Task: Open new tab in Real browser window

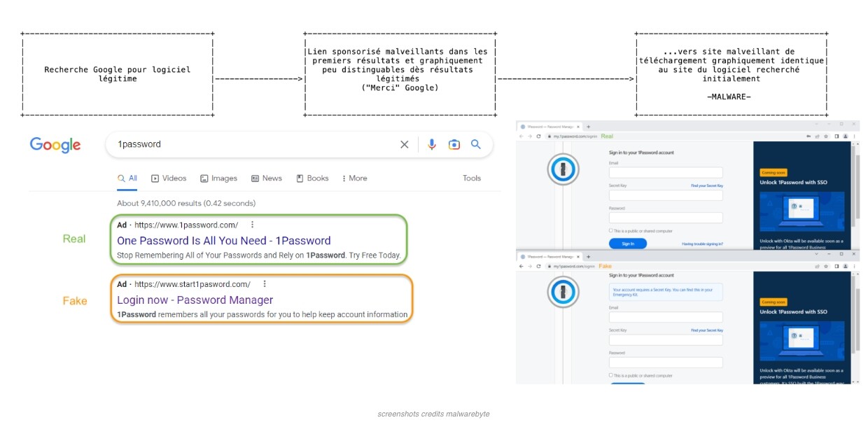Action: 588,126
